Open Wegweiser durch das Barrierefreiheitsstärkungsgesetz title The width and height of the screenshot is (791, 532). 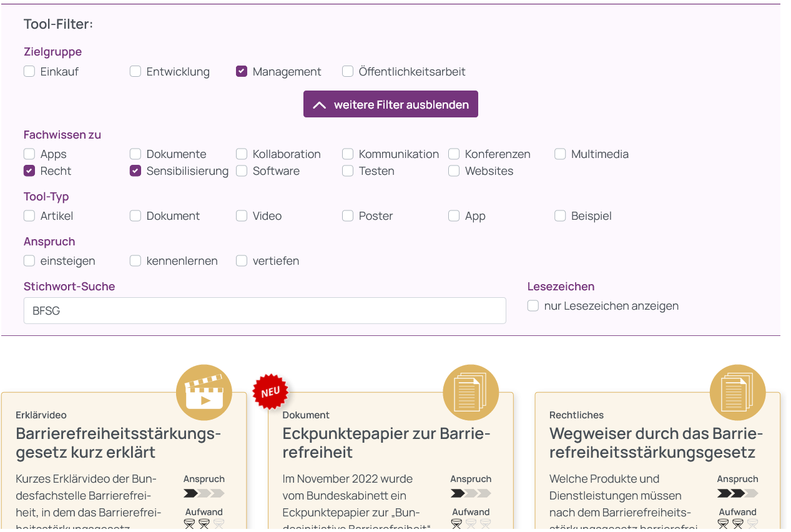656,443
